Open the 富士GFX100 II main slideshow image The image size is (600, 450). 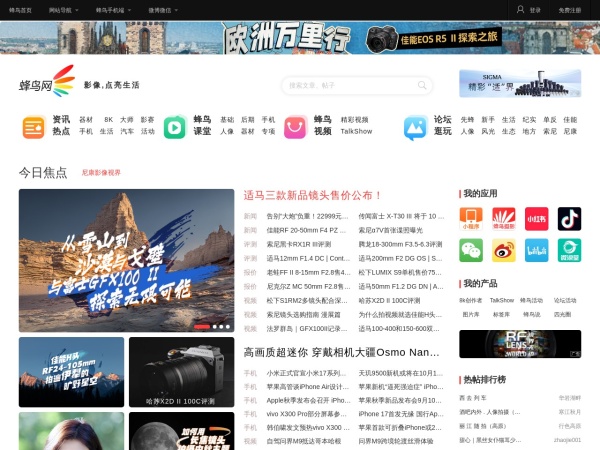(126, 260)
